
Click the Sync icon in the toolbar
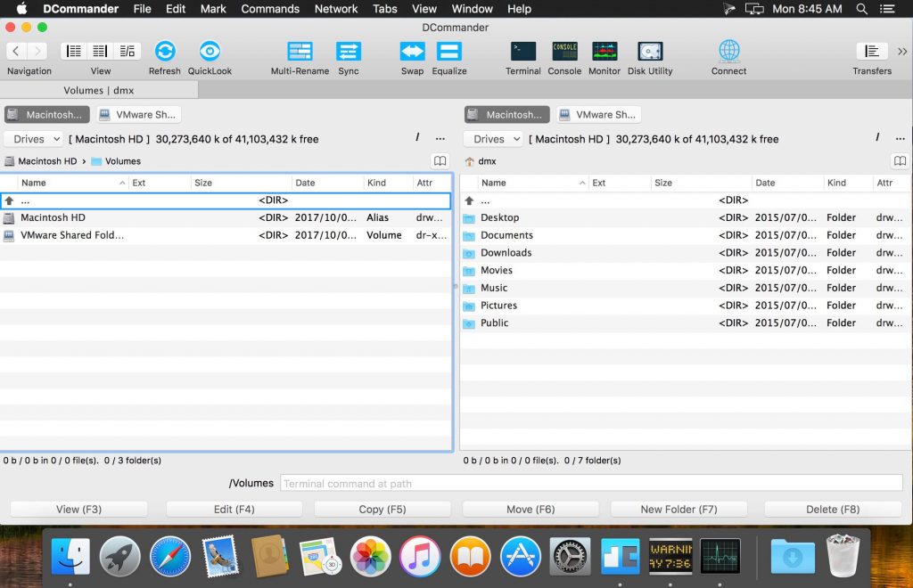coord(349,51)
